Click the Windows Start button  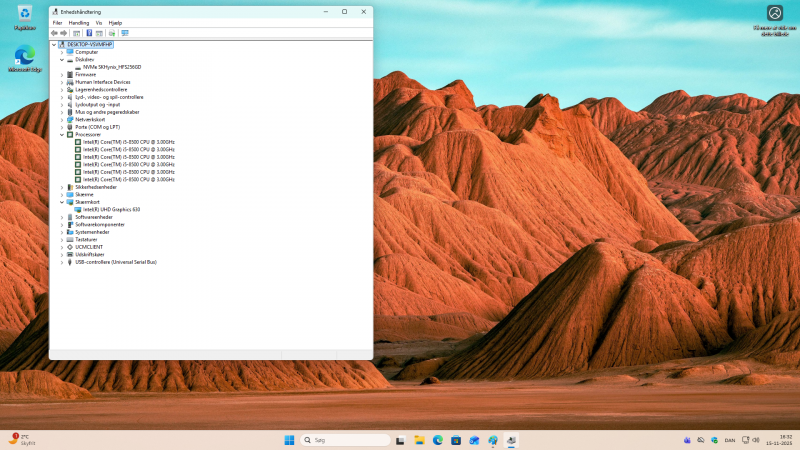tap(289, 440)
